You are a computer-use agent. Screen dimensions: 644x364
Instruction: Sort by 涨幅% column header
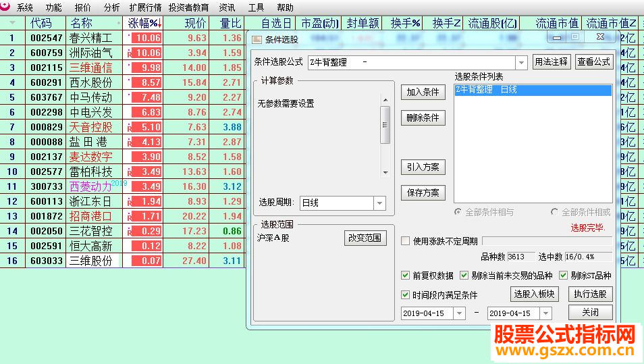(x=144, y=23)
